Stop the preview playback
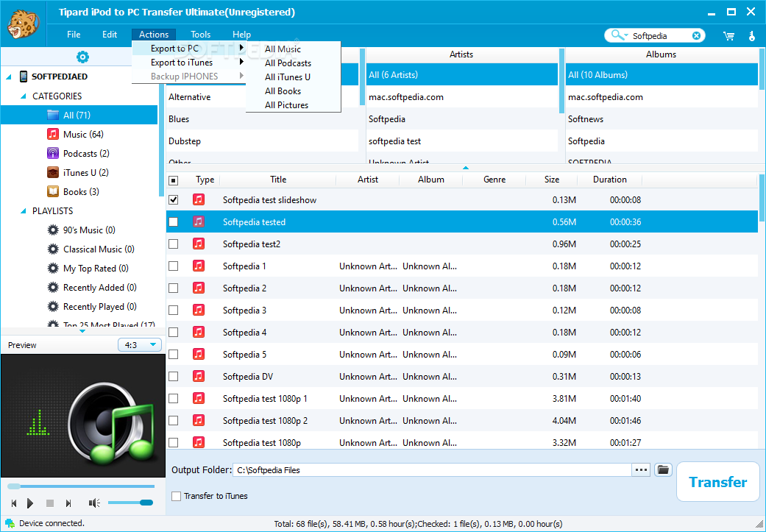766x532 pixels. pyautogui.click(x=50, y=503)
